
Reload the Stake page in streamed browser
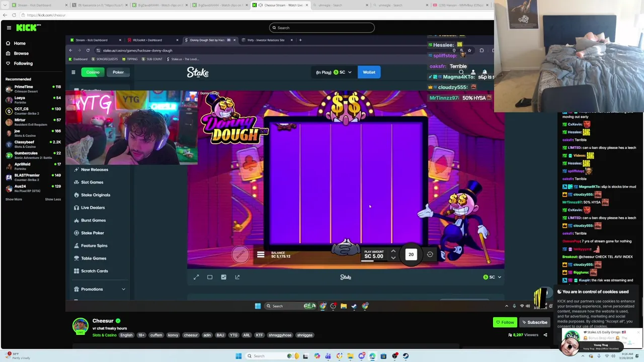click(88, 50)
